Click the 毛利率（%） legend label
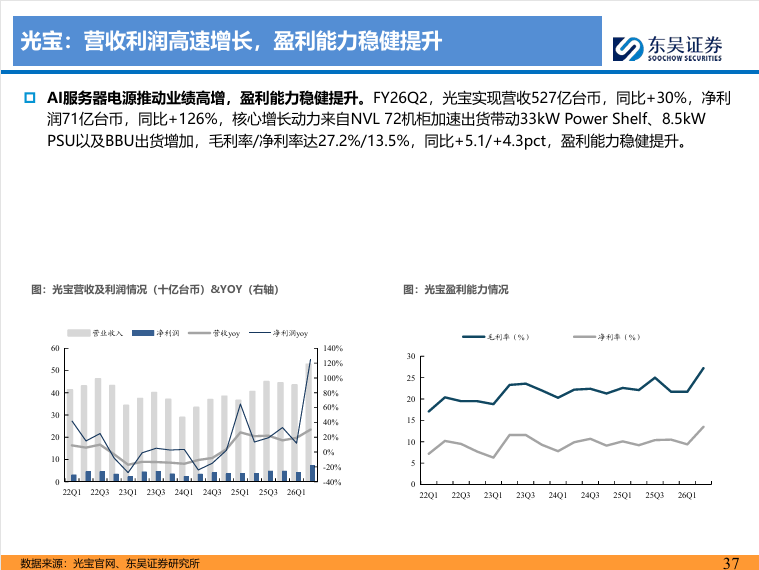The height and width of the screenshot is (570, 759). (x=508, y=337)
